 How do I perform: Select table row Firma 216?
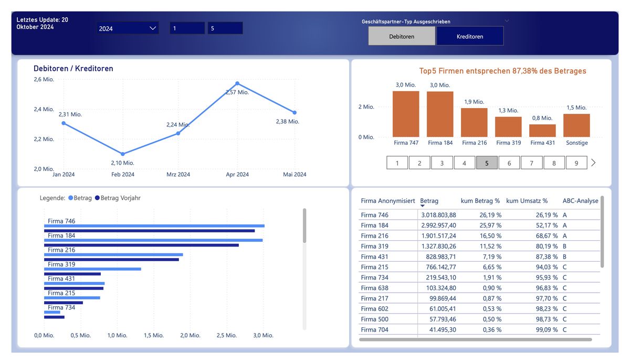479,236
